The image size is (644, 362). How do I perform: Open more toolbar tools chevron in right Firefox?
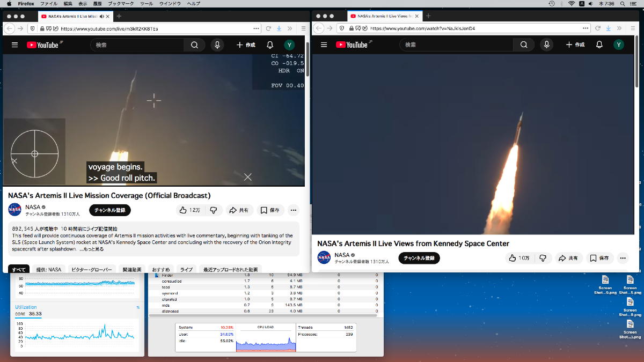(x=619, y=28)
